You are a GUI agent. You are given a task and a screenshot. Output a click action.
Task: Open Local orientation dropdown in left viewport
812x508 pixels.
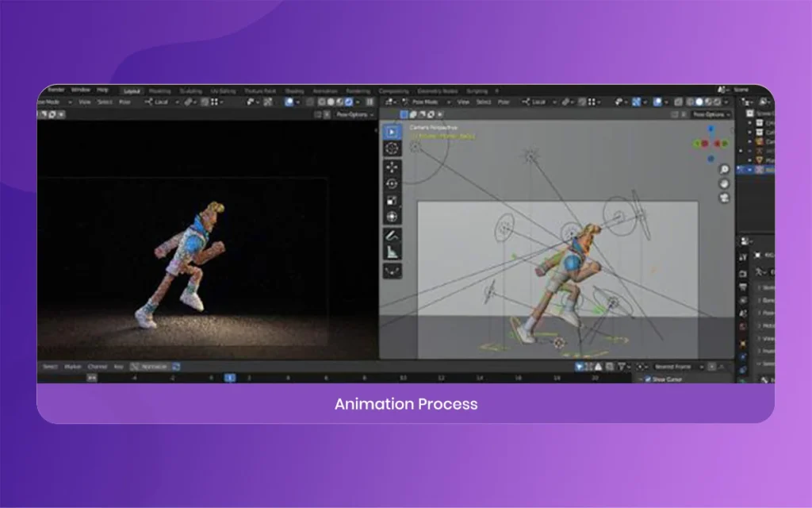[161, 102]
